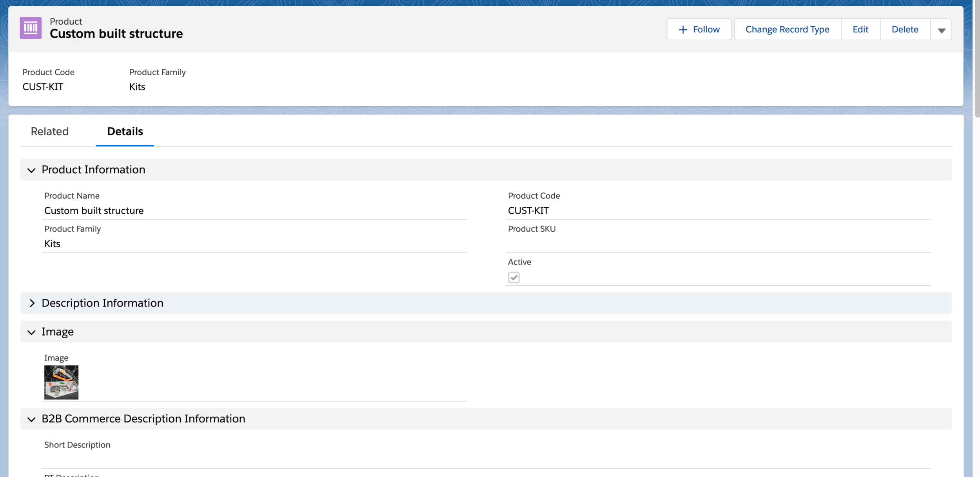Select the Details tab

[125, 131]
